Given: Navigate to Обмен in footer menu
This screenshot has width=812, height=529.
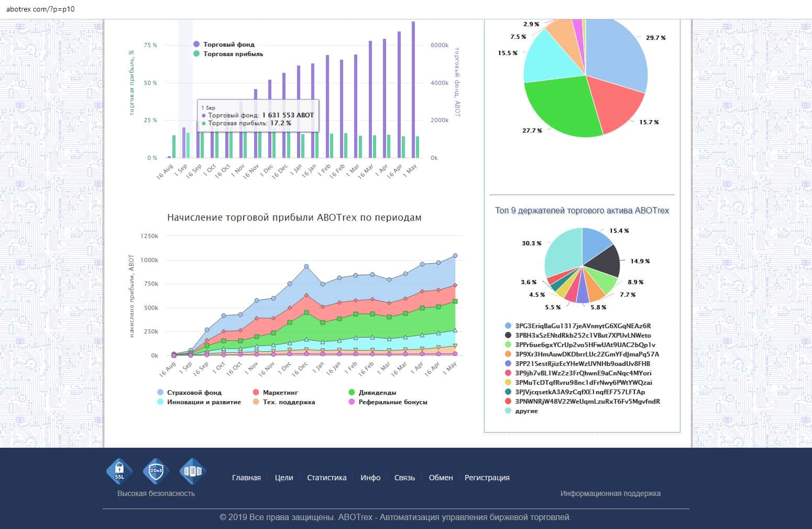Looking at the screenshot, I should [441, 478].
